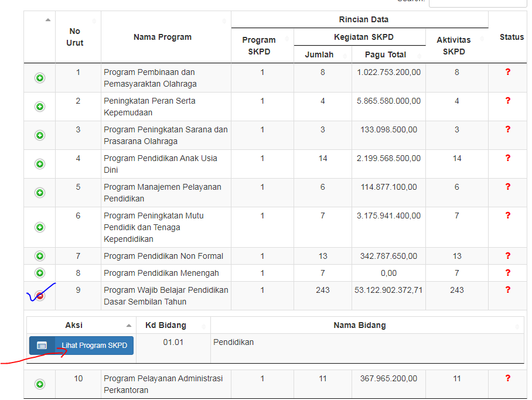Screen dimensions: 532x400
Task: Sort by Jumlah column header
Action: tap(323, 54)
